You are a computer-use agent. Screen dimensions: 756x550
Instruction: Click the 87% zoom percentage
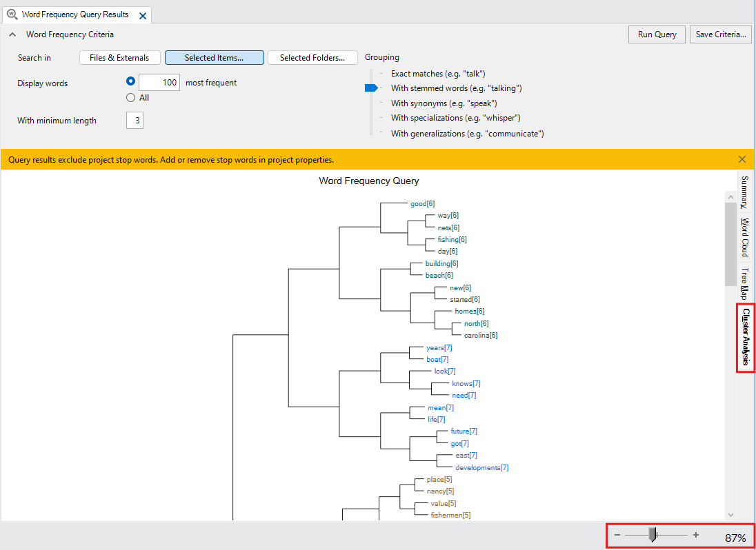(x=735, y=538)
